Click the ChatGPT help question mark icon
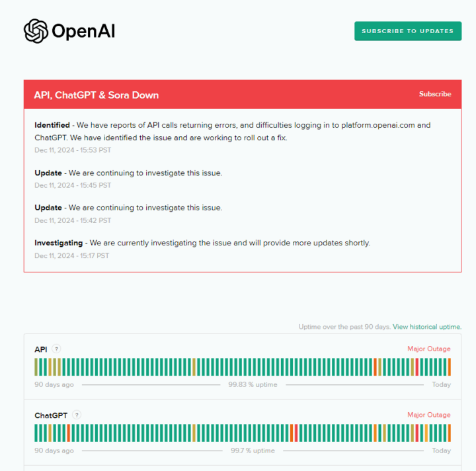Viewport: 476px width, 471px height. point(77,415)
